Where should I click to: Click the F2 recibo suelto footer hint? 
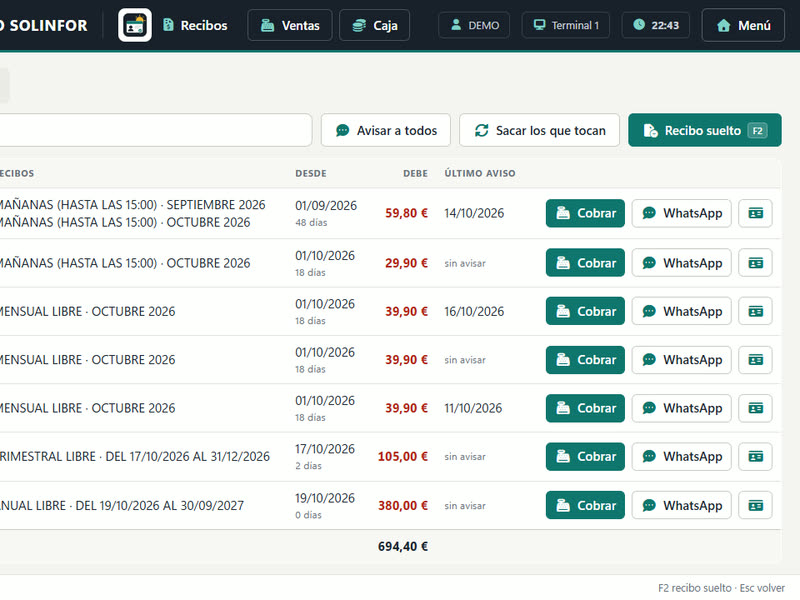click(x=694, y=588)
